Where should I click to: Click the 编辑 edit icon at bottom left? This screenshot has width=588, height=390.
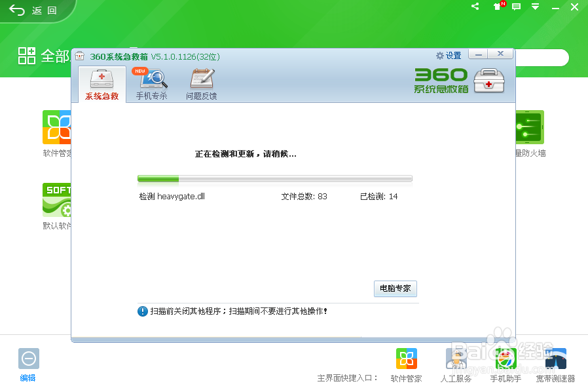click(x=28, y=359)
